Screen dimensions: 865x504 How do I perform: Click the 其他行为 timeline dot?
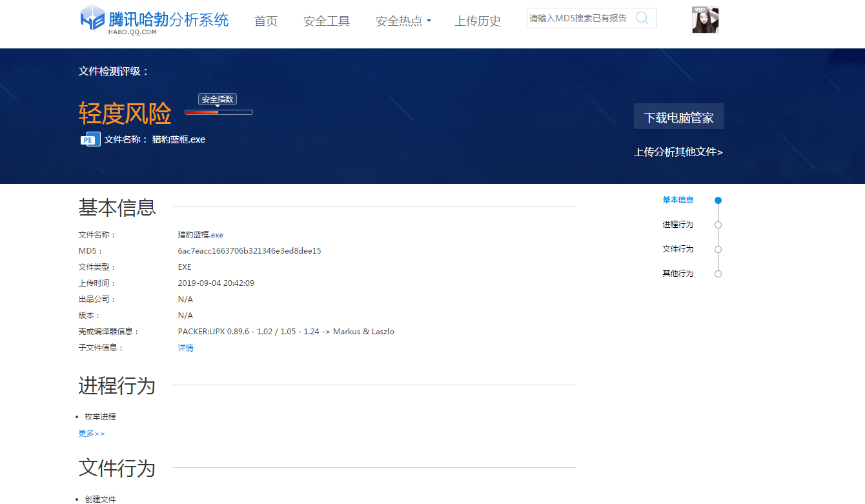(x=718, y=274)
